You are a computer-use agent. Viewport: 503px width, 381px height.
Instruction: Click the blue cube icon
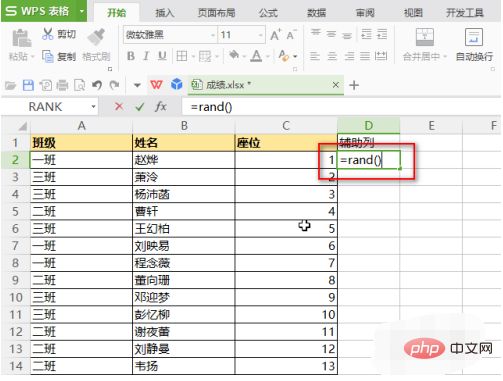177,85
